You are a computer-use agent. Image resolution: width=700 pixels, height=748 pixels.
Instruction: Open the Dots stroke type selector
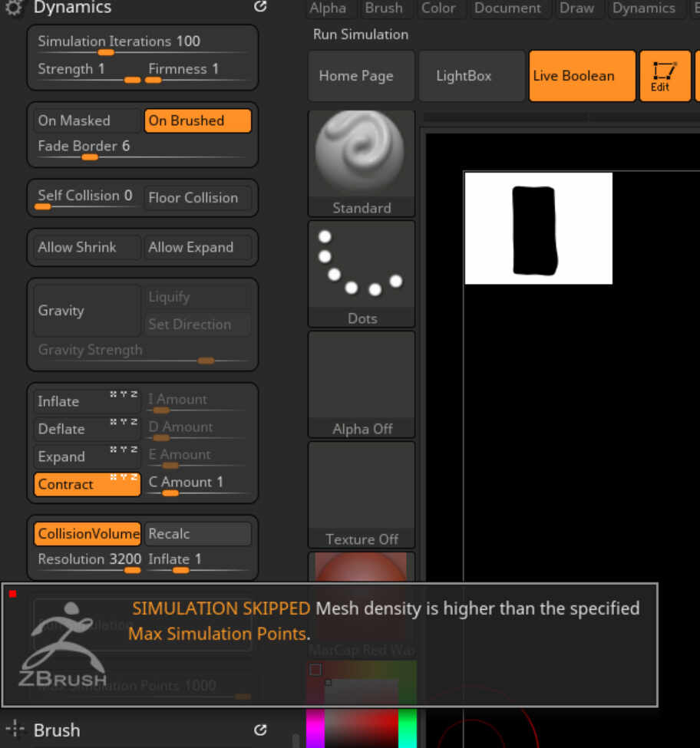point(362,274)
